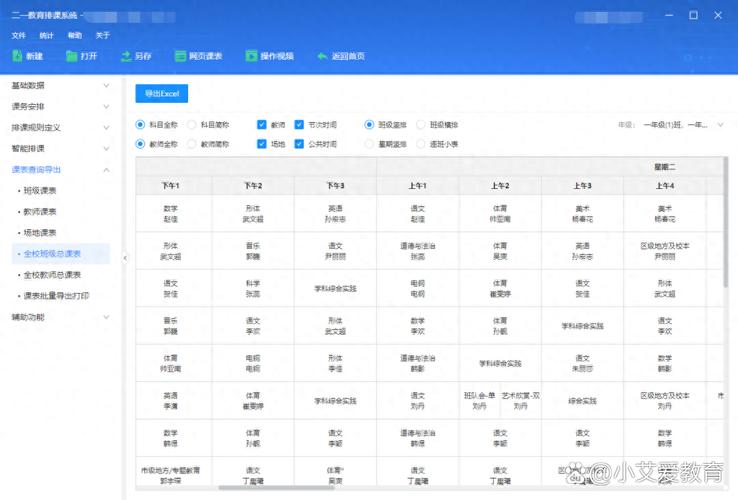The image size is (738, 500).
Task: Click the 操作视频 tutorial video icon
Action: coord(251,56)
